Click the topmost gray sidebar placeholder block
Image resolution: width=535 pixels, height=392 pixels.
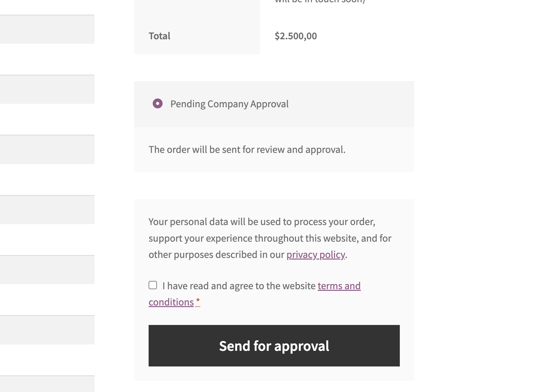(47, 29)
